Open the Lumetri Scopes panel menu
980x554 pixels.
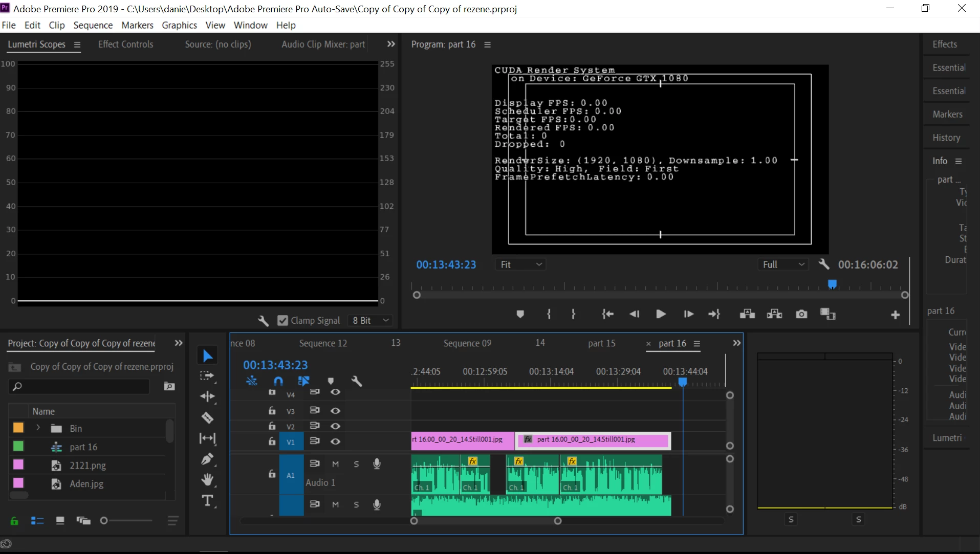click(x=77, y=45)
